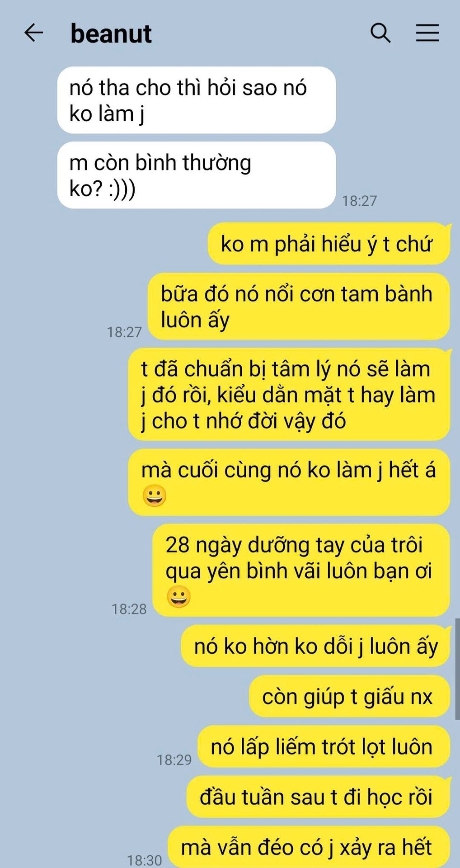Tap message 'nó ko hờn ko dỗi j'
This screenshot has height=868, width=460.
[x=316, y=646]
